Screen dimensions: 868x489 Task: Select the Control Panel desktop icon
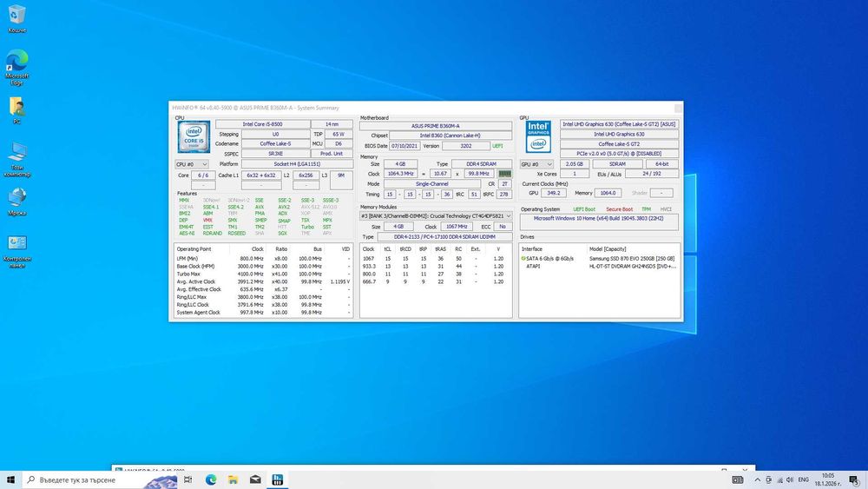[x=17, y=251]
